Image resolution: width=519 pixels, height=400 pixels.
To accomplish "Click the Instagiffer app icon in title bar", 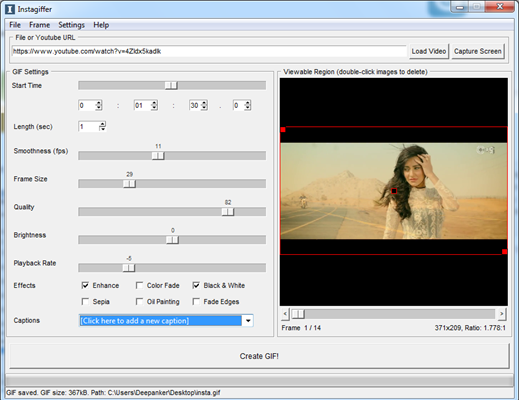I will [10, 9].
